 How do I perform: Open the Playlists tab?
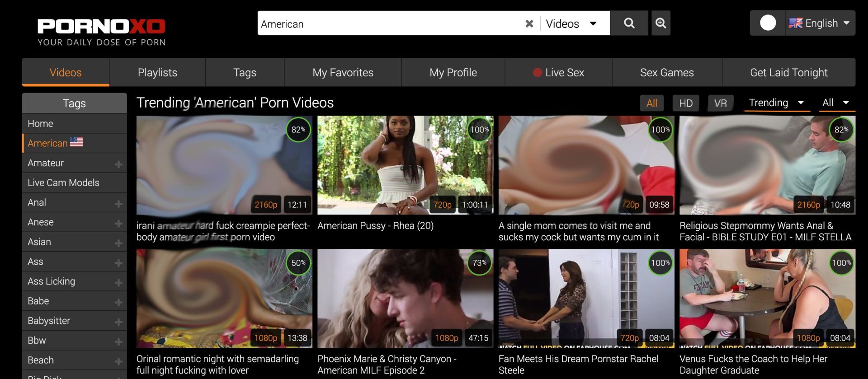(x=157, y=72)
